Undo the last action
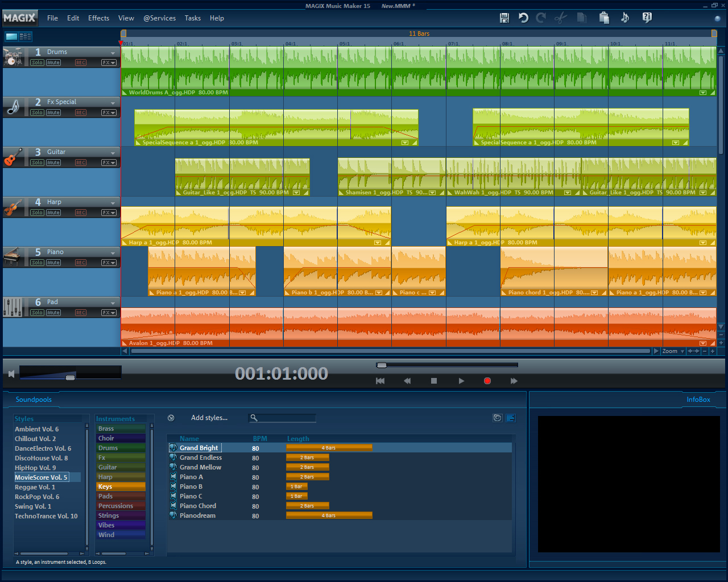 (523, 18)
